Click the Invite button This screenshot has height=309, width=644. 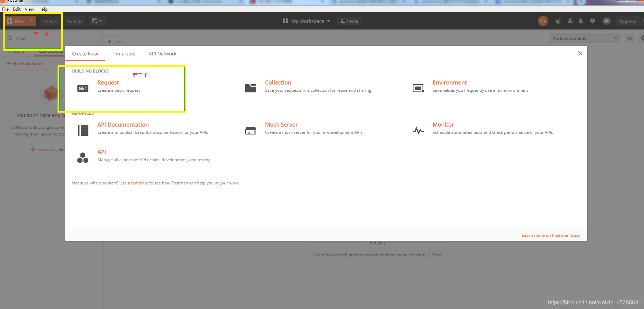[x=349, y=21]
